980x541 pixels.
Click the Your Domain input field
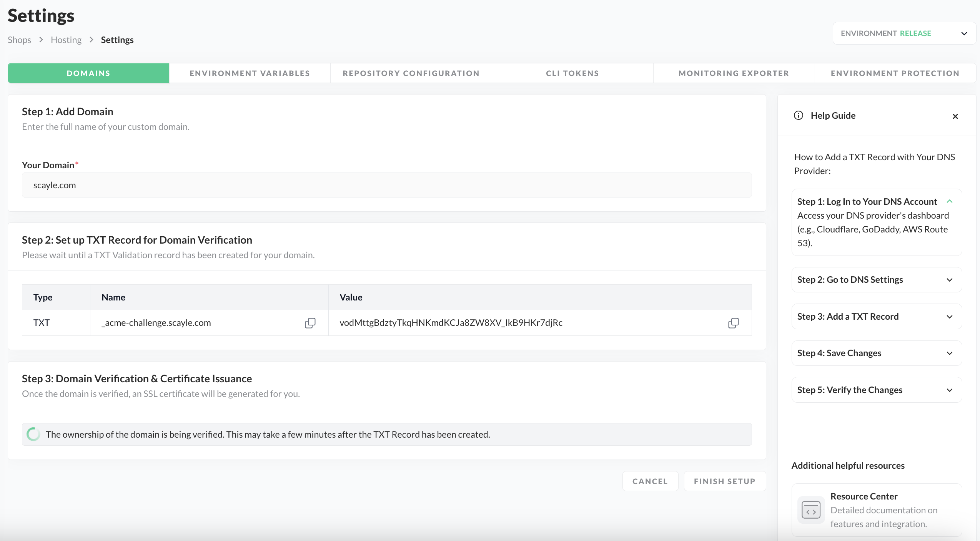pyautogui.click(x=386, y=185)
